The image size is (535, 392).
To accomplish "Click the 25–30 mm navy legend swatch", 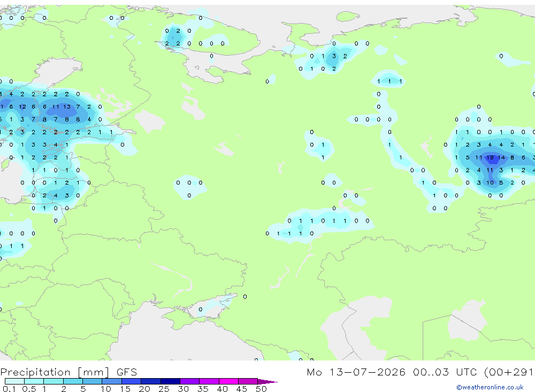I will point(170,381).
